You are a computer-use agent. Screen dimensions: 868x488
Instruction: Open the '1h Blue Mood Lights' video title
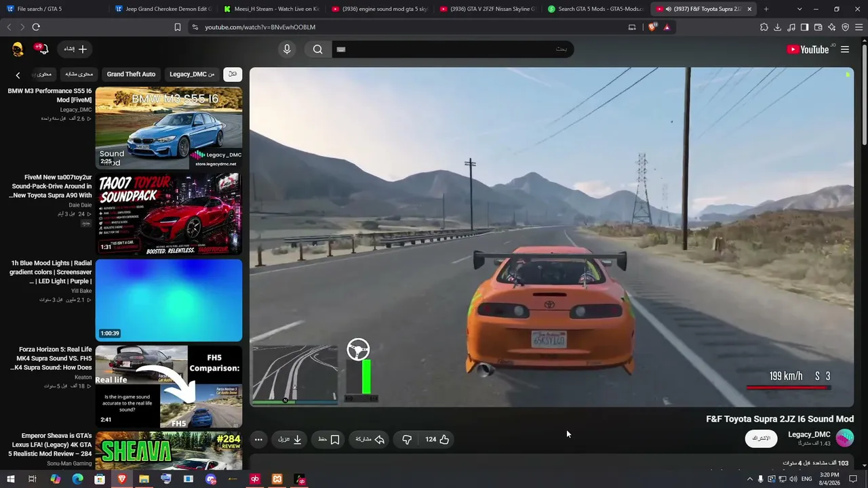click(50, 272)
